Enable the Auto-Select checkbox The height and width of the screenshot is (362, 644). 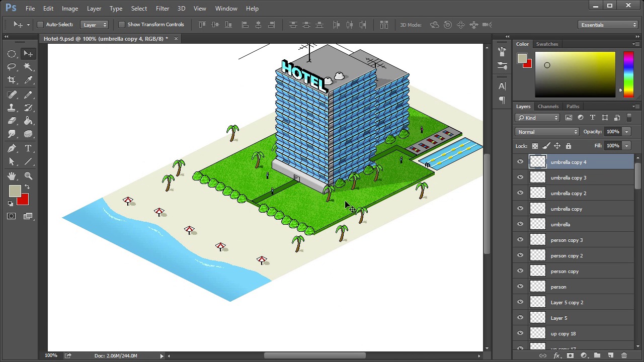click(x=40, y=25)
